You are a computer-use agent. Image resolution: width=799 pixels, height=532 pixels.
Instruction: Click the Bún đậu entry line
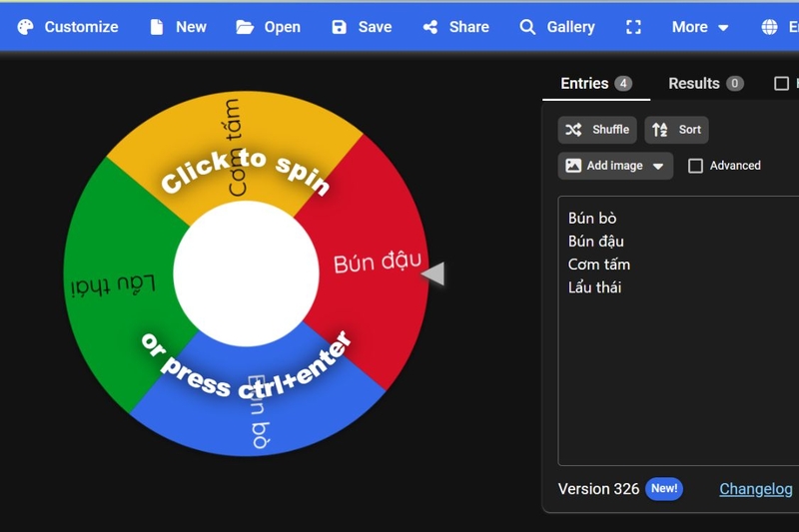(x=595, y=242)
